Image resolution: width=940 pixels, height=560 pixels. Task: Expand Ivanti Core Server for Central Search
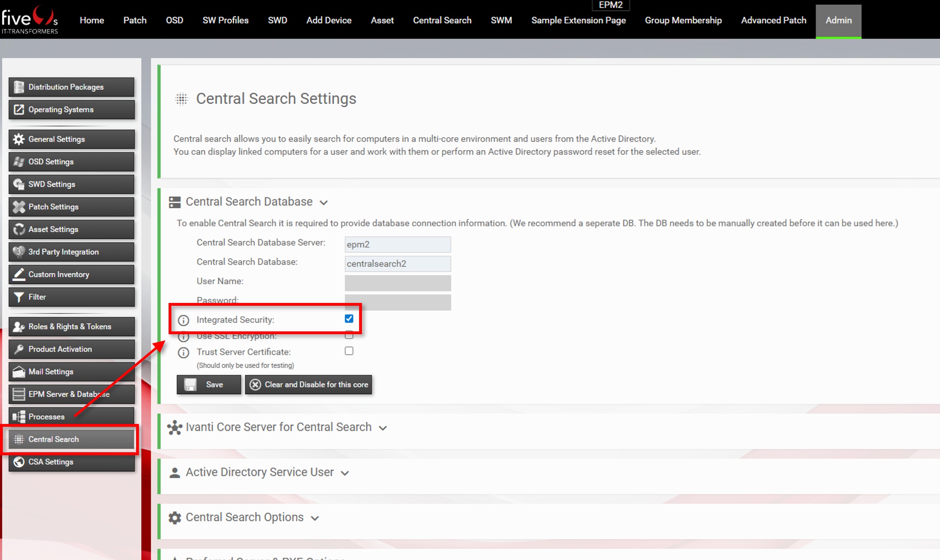click(x=383, y=428)
